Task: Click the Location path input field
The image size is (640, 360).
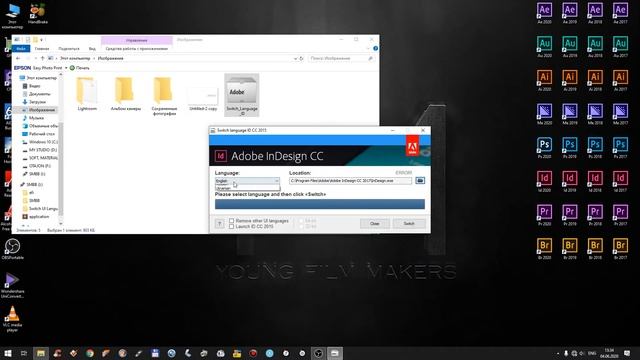Action: pyautogui.click(x=351, y=180)
